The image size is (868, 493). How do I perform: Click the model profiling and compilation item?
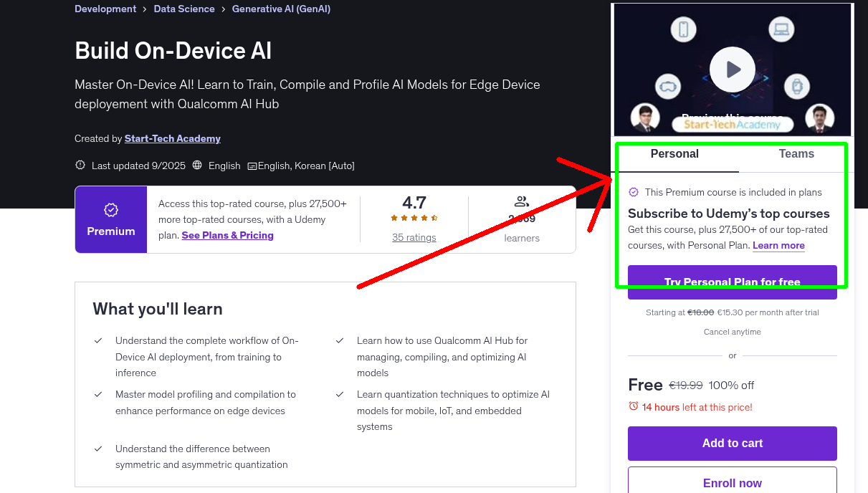click(206, 403)
